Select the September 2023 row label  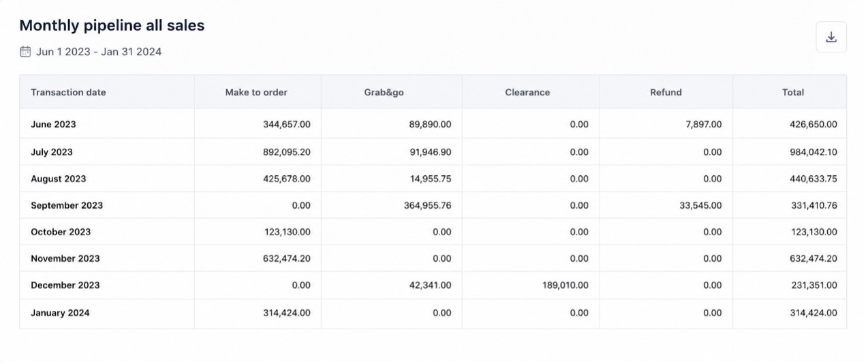[x=67, y=205]
